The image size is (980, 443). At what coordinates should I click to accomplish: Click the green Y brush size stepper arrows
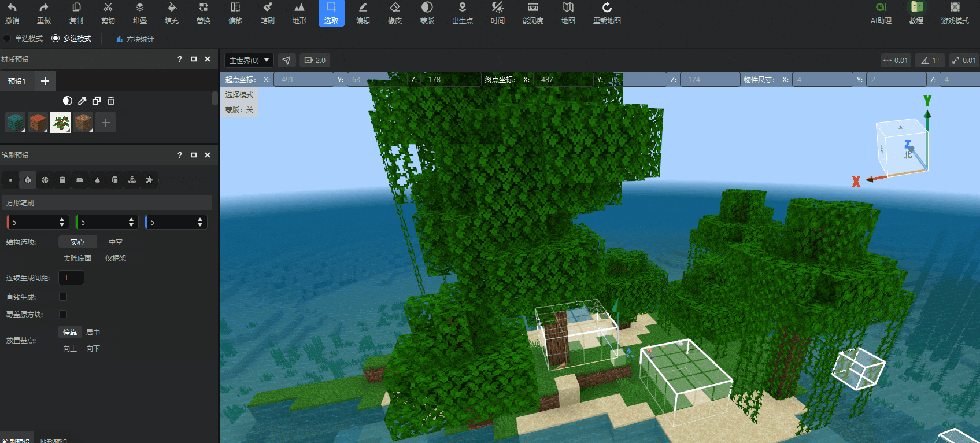tap(131, 222)
